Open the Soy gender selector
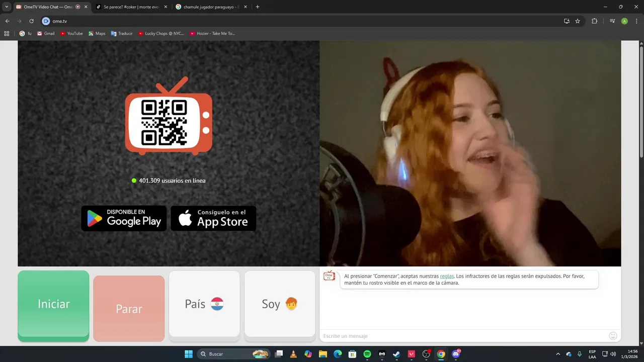Screen dimensions: 644x362 pyautogui.click(x=280, y=304)
